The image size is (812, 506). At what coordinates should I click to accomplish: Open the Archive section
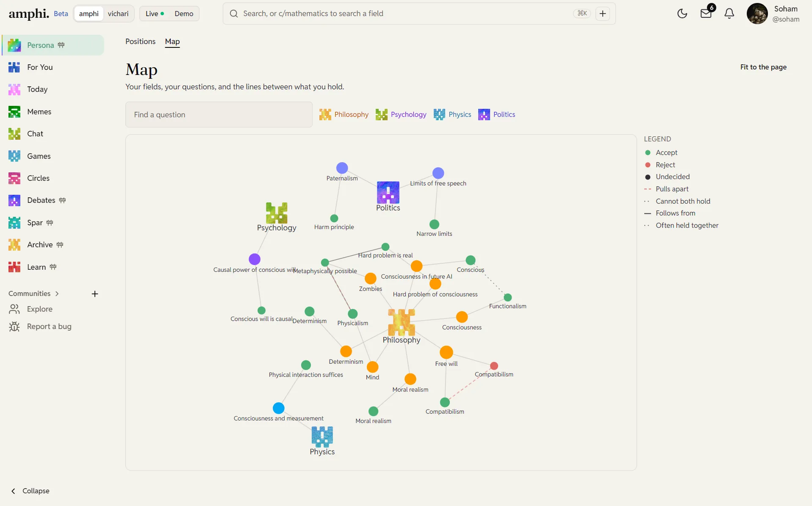click(53, 245)
